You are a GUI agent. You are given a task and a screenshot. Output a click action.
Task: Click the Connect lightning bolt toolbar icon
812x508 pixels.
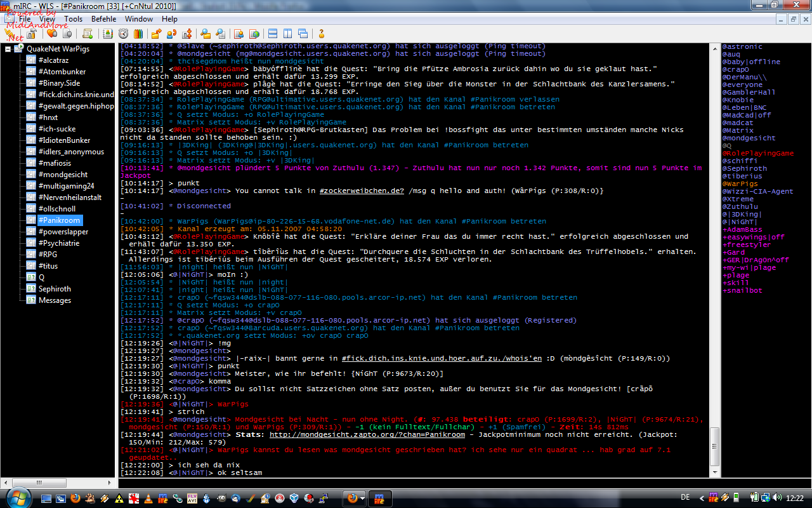(11, 34)
